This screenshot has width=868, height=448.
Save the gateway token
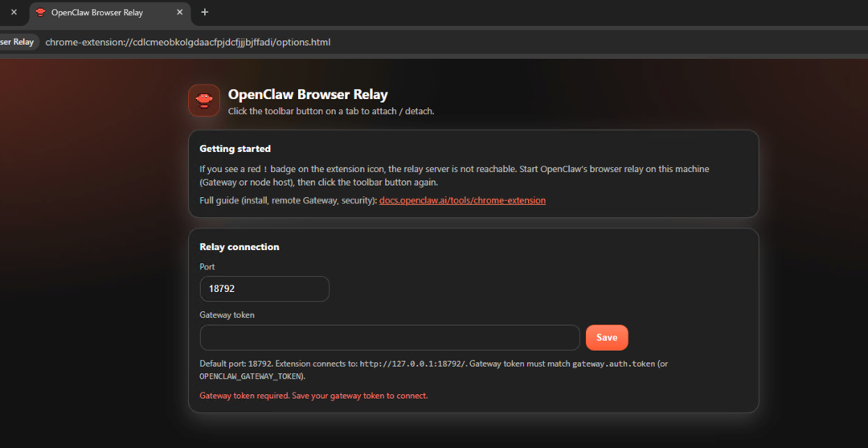coord(607,337)
